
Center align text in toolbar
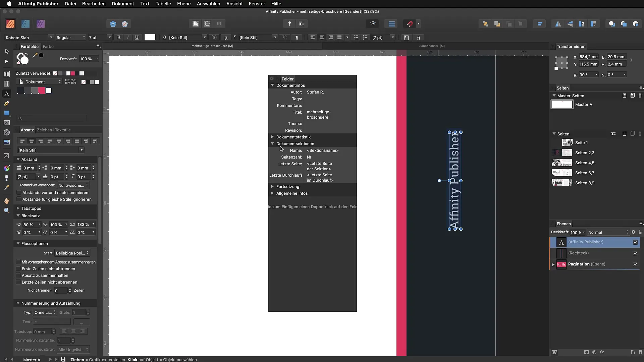click(322, 38)
